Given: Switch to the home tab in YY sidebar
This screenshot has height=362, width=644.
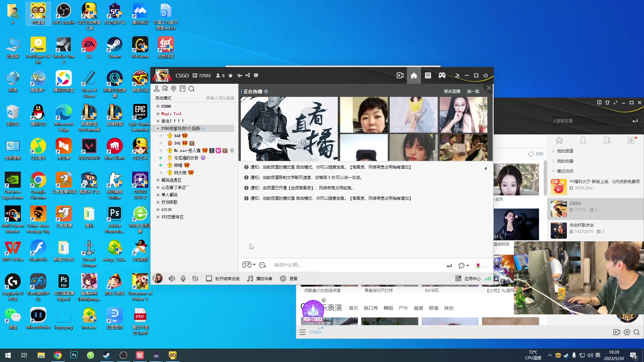Looking at the screenshot, I should (x=559, y=140).
